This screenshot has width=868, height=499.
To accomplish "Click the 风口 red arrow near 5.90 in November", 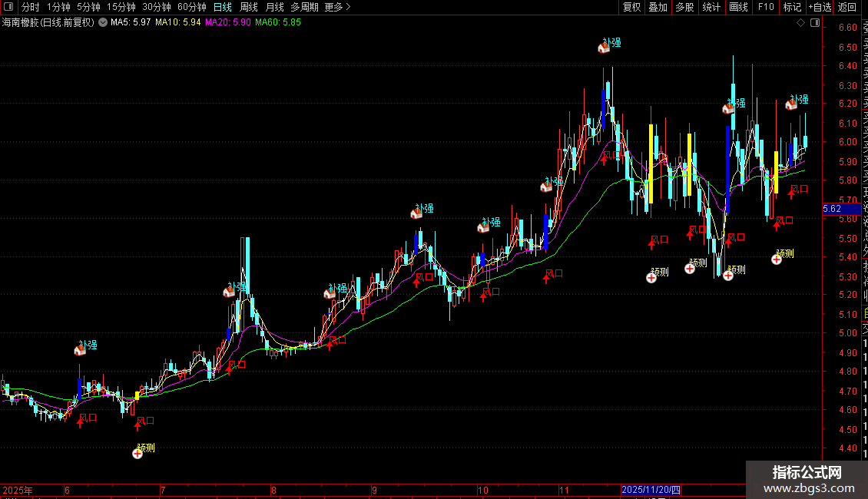I will coord(604,160).
